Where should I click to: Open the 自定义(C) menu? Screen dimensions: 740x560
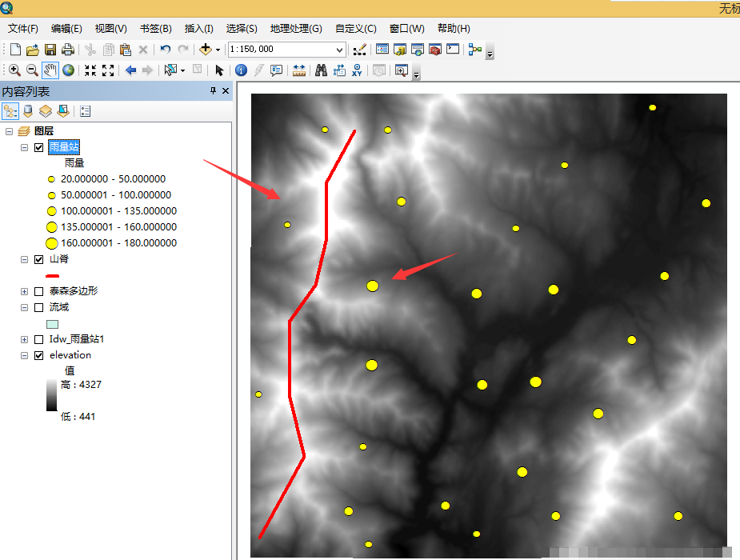356,29
